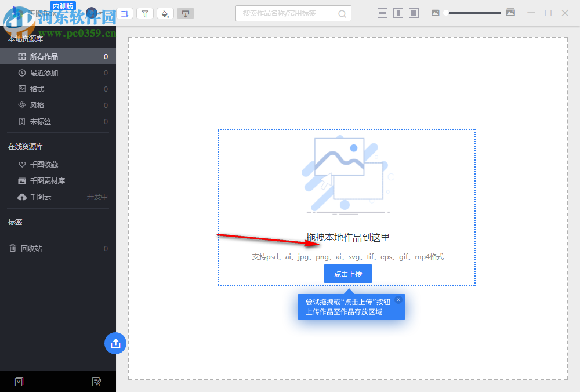Switch to list view mode

point(382,12)
